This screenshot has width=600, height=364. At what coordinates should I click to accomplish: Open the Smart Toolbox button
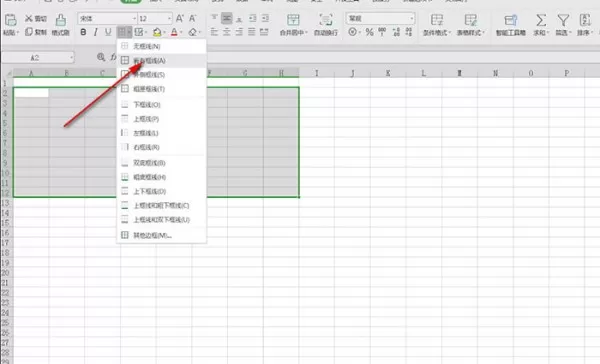[510, 25]
